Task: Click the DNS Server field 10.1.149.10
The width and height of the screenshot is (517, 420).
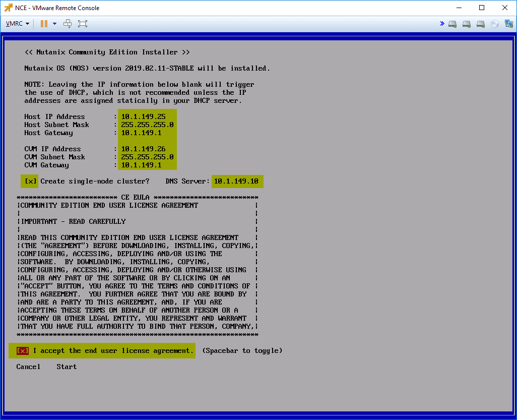Action: 237,181
